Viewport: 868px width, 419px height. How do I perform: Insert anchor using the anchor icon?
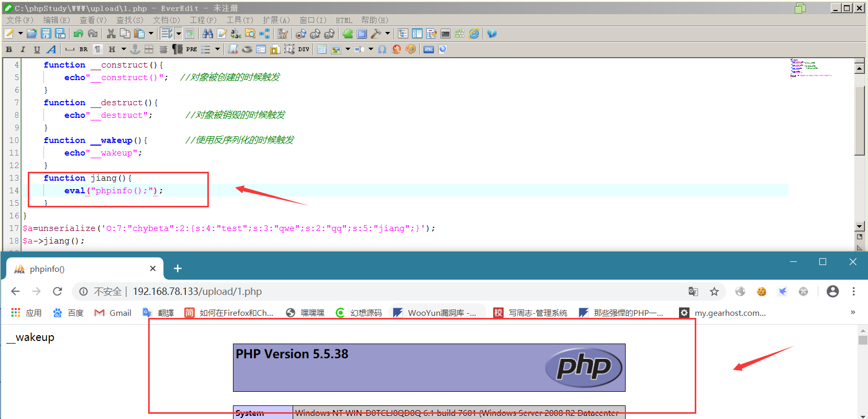[x=135, y=49]
